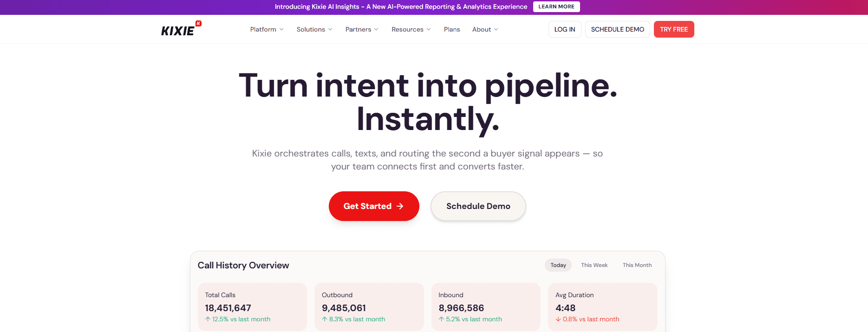The image size is (868, 332).
Task: Click the Avg Duration card
Action: tap(603, 307)
